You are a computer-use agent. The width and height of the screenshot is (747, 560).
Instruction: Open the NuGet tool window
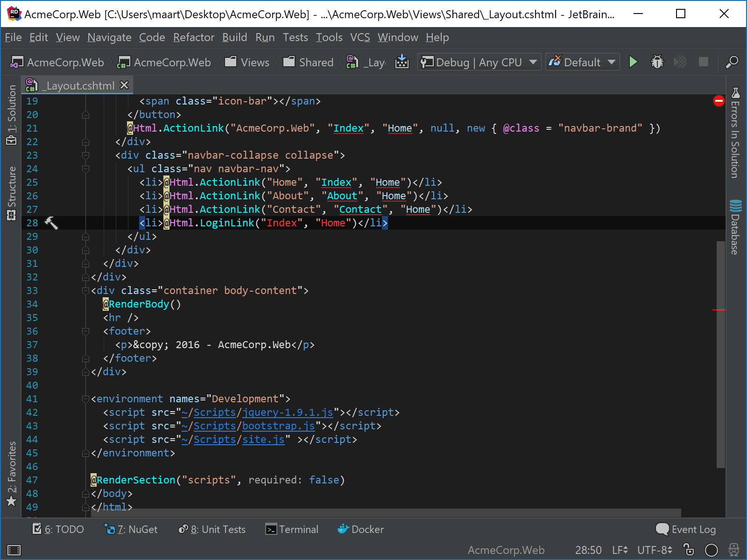[131, 529]
